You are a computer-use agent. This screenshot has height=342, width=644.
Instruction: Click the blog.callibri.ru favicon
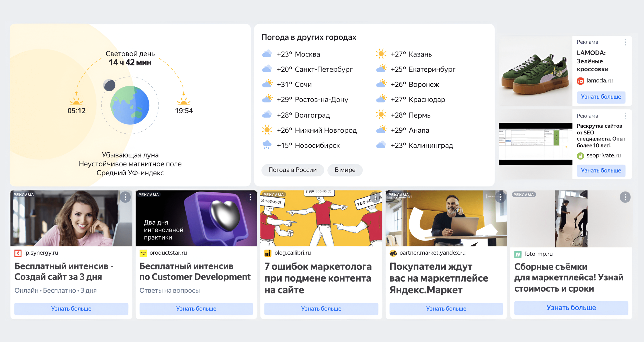pos(268,253)
